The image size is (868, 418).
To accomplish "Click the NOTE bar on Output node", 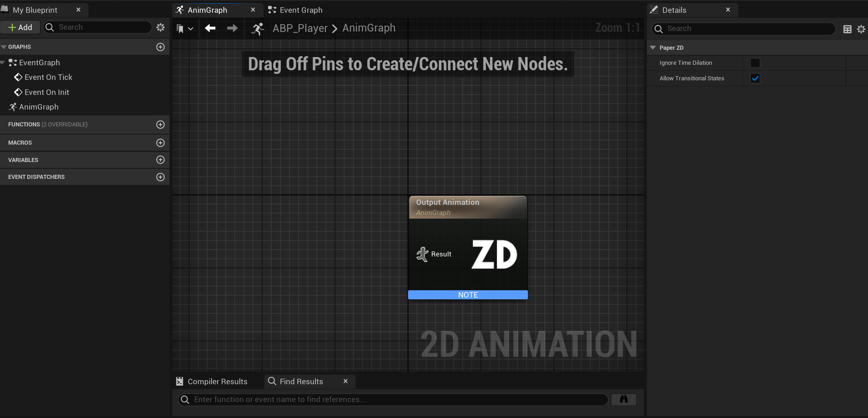I will pos(468,295).
